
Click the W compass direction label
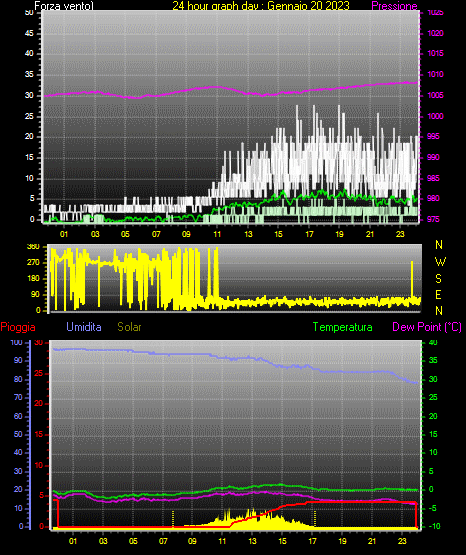(x=440, y=262)
